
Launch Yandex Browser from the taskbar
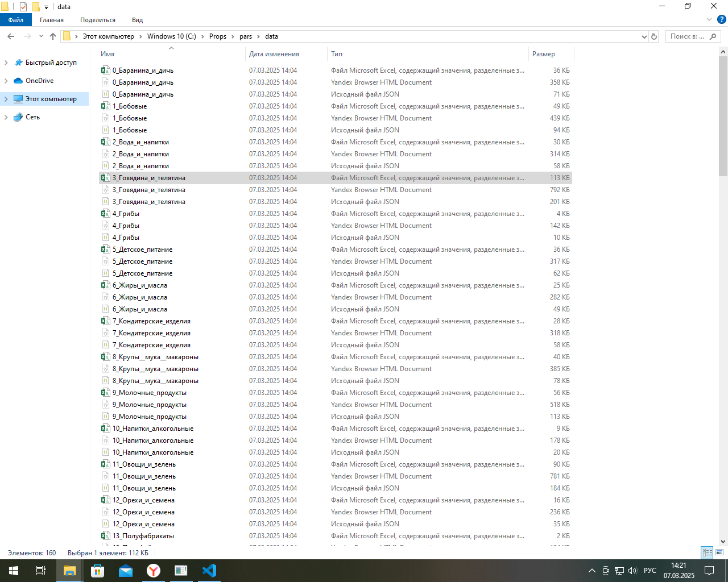(154, 571)
